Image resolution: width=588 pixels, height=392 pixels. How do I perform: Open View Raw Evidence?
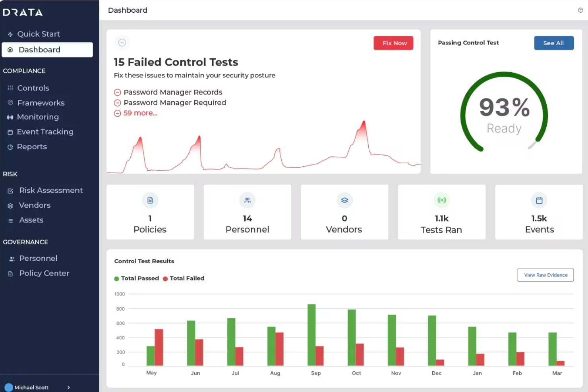point(545,275)
